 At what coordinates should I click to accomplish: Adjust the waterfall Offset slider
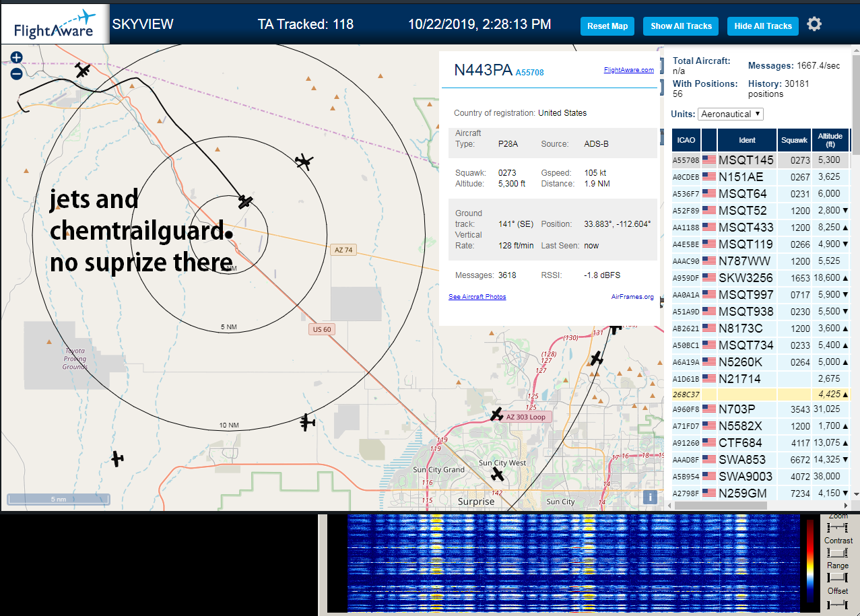(838, 604)
